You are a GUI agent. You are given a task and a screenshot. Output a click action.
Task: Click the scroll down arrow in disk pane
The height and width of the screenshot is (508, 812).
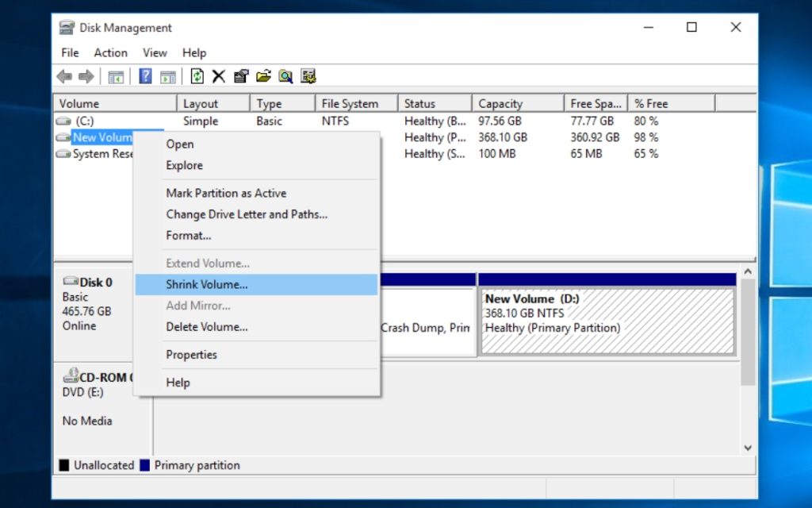[748, 448]
